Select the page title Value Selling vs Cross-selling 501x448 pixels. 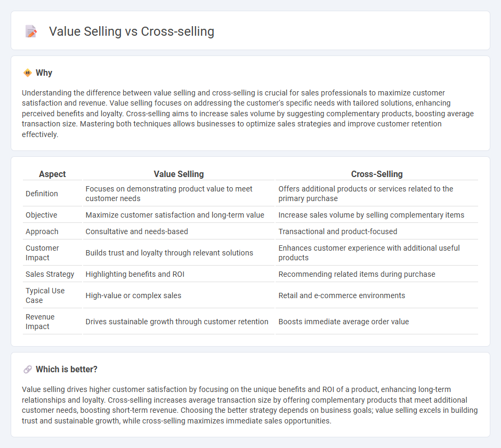(x=131, y=31)
